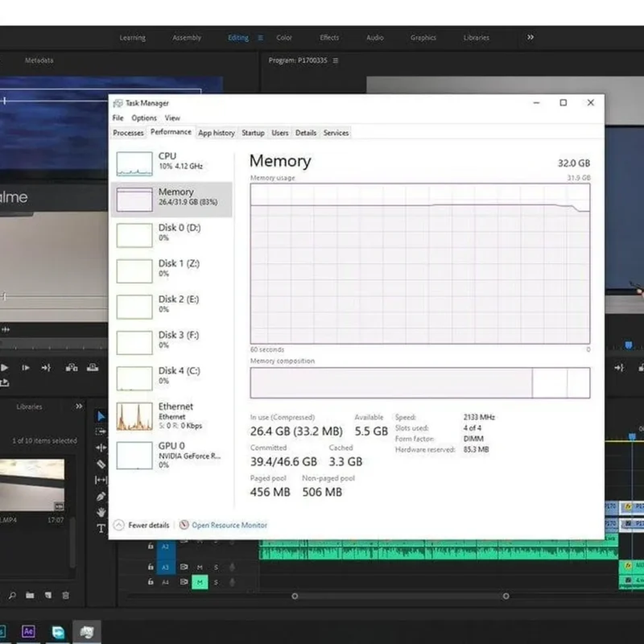Select GPU 0 in the performance sidebar
This screenshot has height=644, width=644.
coord(171,455)
